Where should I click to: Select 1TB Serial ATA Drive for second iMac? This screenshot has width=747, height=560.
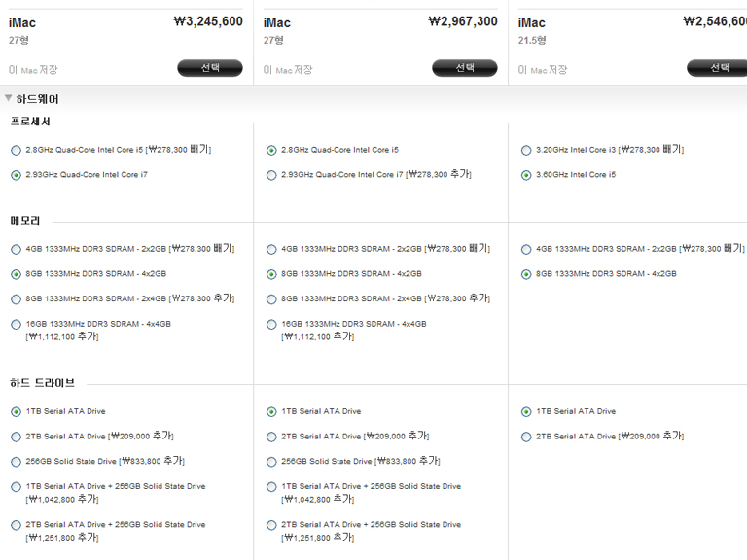(271, 412)
